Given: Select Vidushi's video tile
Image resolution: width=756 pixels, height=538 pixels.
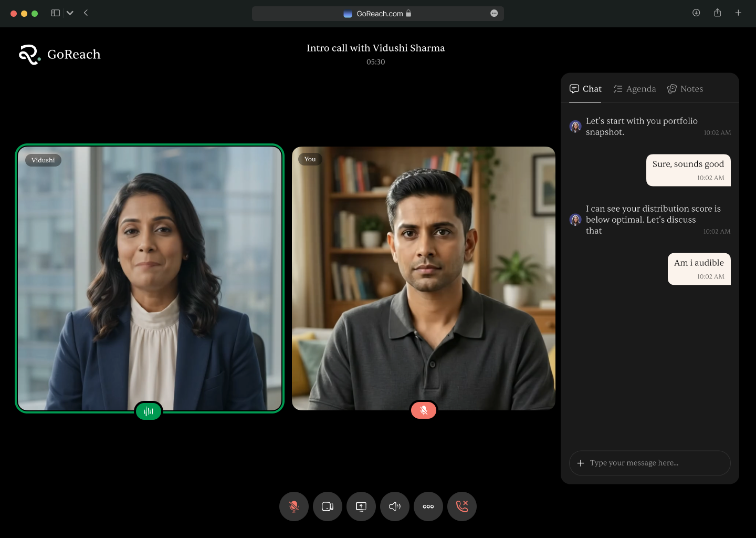Looking at the screenshot, I should 150,278.
